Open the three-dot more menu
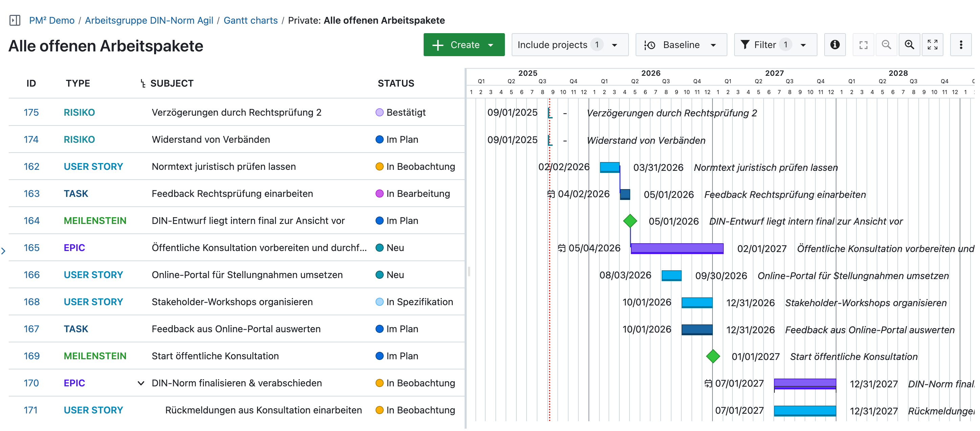 point(961,45)
